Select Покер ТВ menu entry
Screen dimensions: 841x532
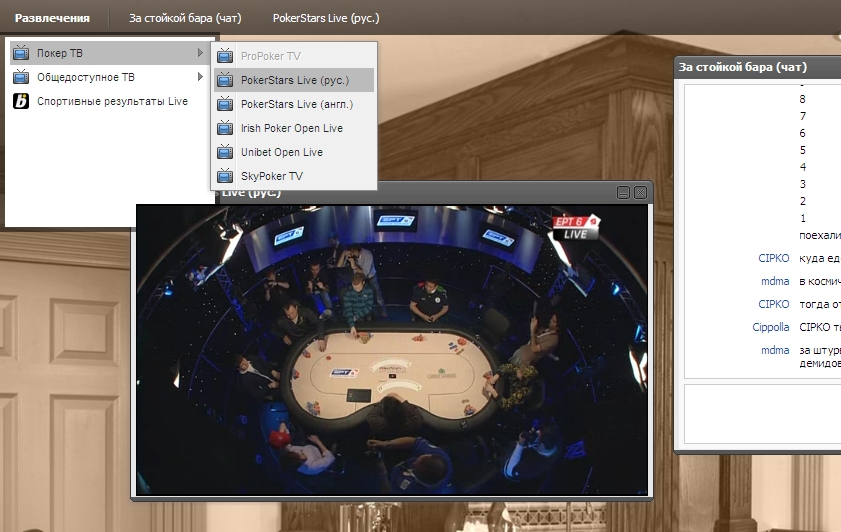(109, 53)
